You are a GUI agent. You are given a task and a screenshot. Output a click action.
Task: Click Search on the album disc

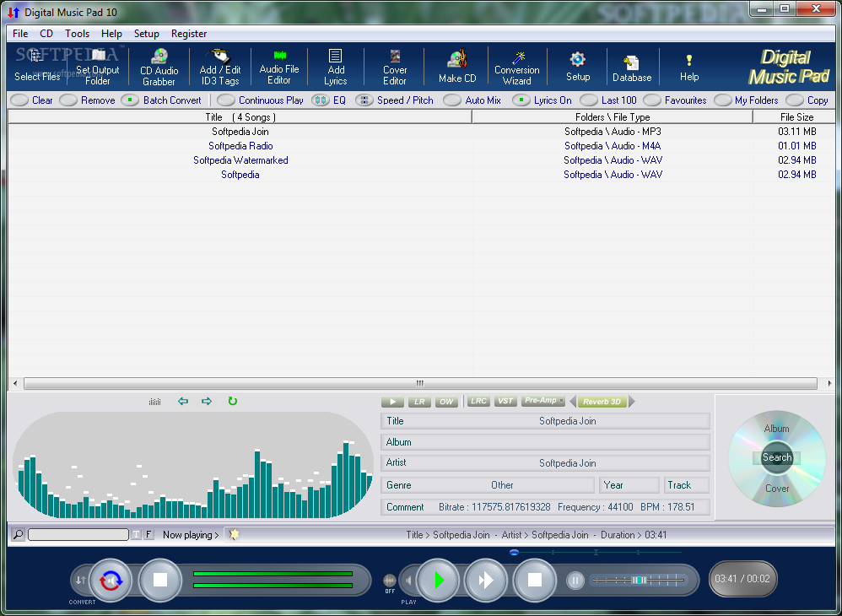[x=777, y=457]
